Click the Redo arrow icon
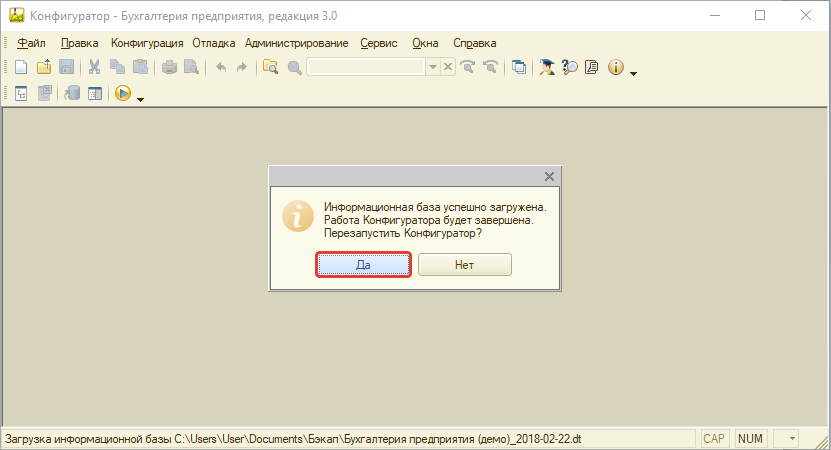Viewport: 831px width, 450px height. pos(242,67)
